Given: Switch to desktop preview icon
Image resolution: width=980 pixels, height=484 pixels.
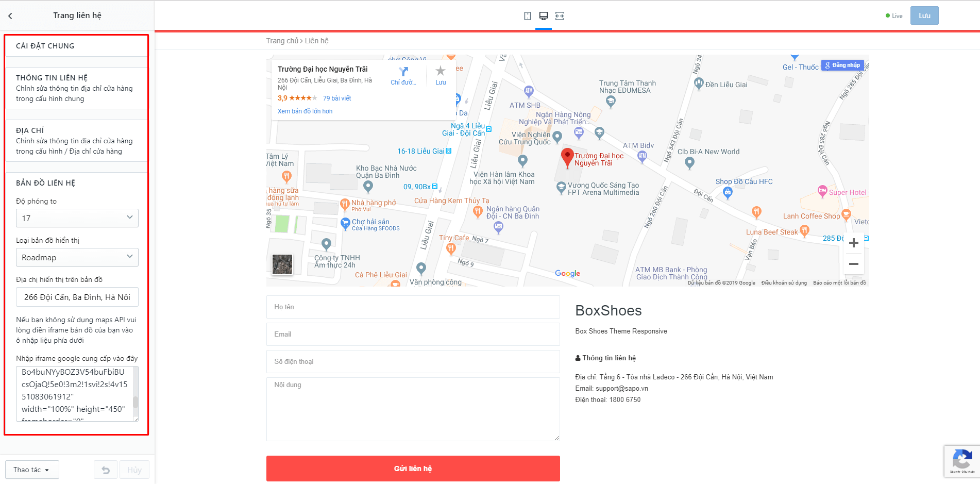Looking at the screenshot, I should [x=544, y=16].
